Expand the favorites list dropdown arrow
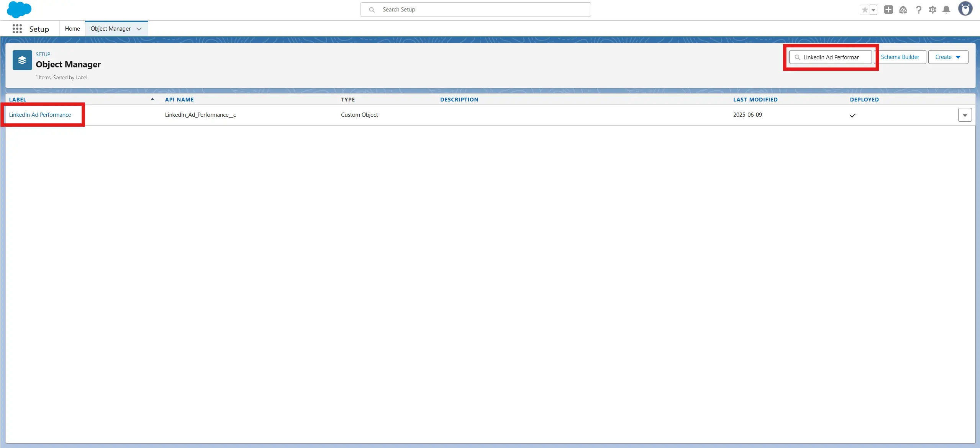 [x=873, y=10]
